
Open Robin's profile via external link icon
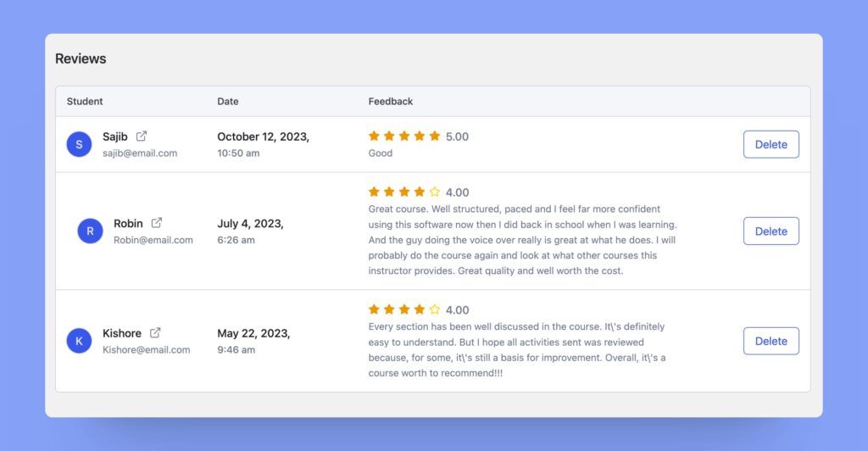click(x=157, y=223)
